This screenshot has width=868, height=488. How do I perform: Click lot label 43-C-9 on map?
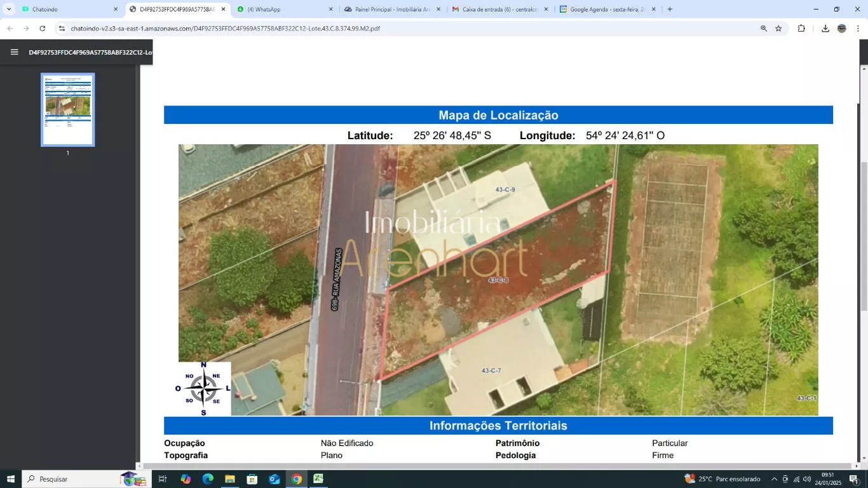tap(505, 189)
